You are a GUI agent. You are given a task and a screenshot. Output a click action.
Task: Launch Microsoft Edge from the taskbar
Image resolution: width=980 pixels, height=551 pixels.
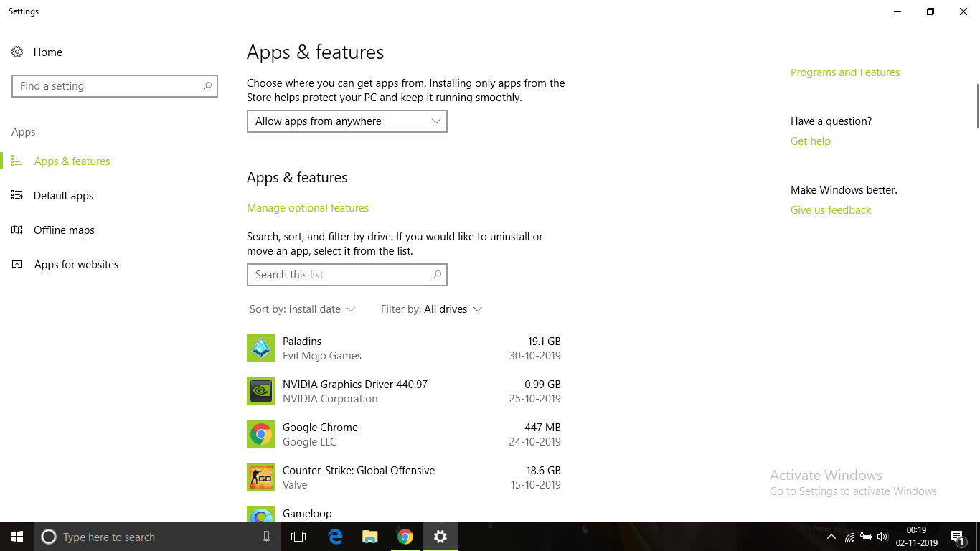(335, 537)
